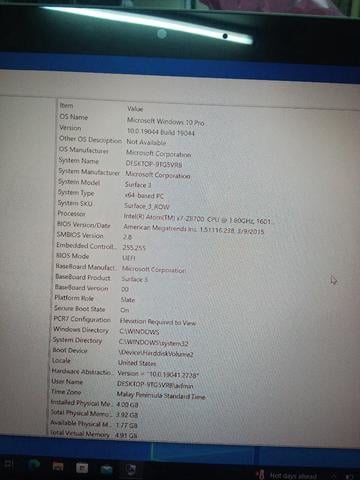Screen dimensions: 360x480
Task: Select the American Megatrends BIOS value
Action: 194,229
